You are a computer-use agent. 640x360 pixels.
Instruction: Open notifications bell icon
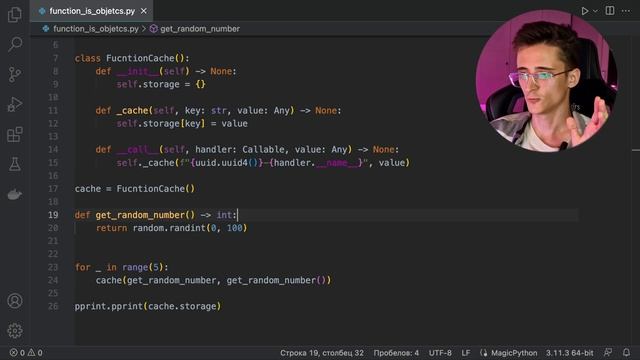627,352
